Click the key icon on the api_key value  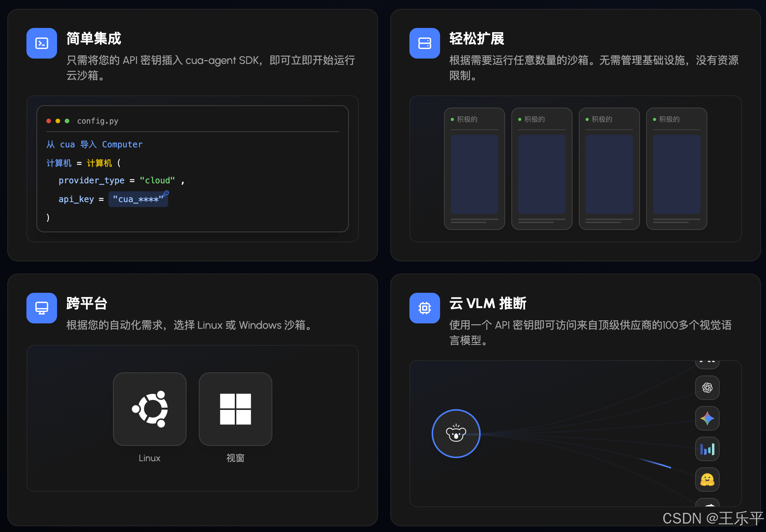point(166,194)
